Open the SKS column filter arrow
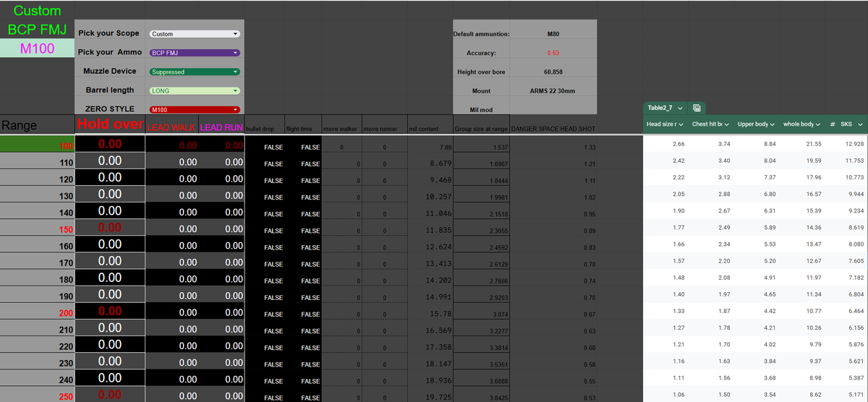The image size is (868, 402). point(861,124)
